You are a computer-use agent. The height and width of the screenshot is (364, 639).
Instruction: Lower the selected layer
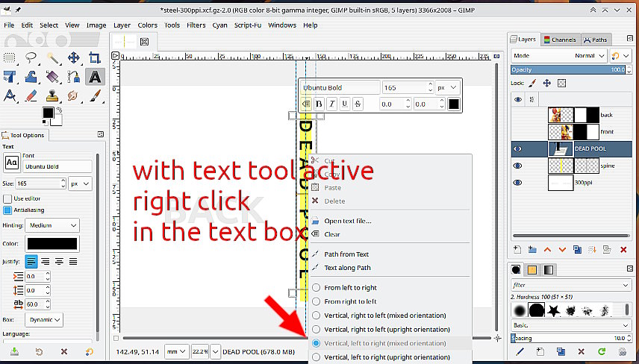562,250
